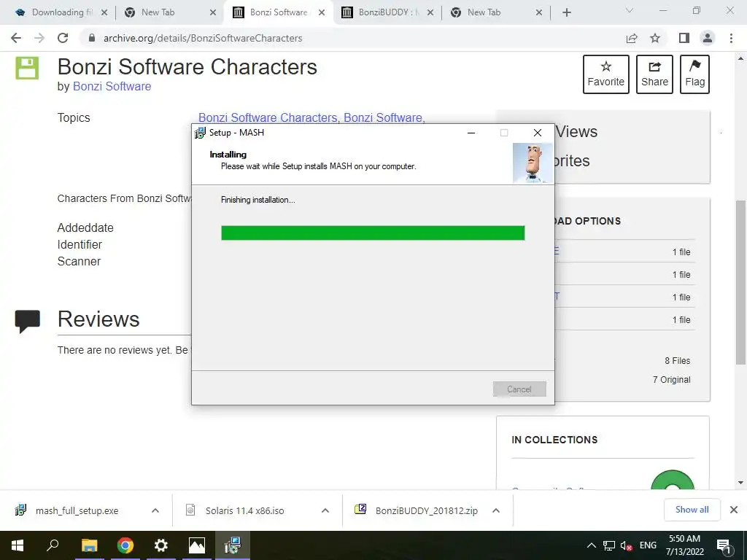Click the share page icon in address bar
The height and width of the screenshot is (560, 747).
[x=632, y=38]
